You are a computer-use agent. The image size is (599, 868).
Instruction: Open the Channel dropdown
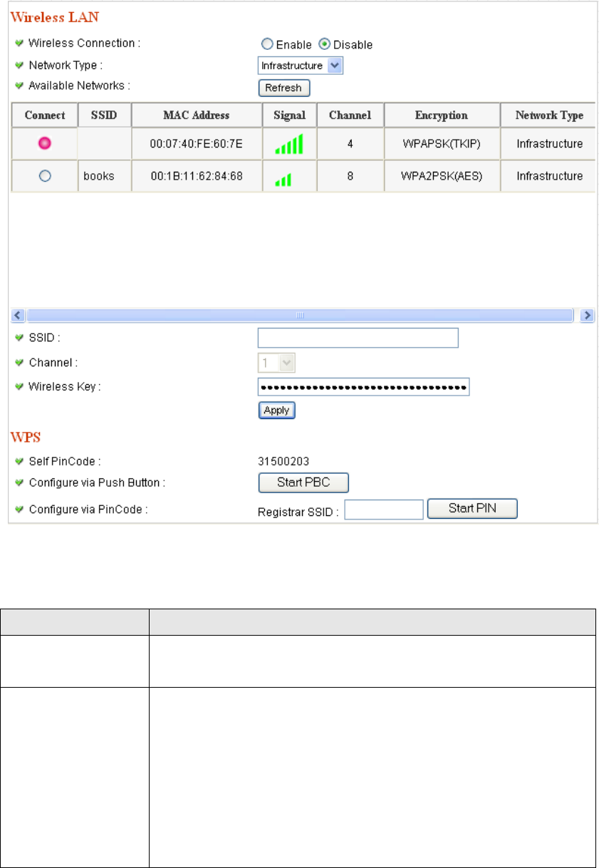point(276,363)
